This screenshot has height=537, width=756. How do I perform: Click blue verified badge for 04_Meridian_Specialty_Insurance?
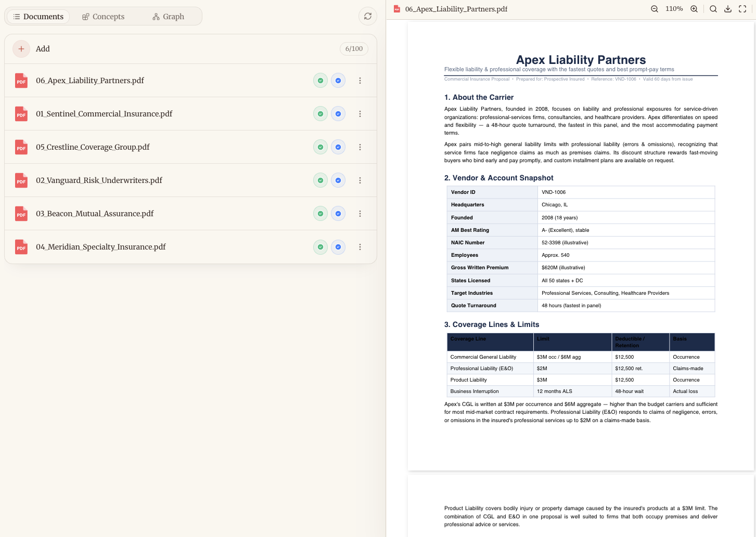point(338,247)
